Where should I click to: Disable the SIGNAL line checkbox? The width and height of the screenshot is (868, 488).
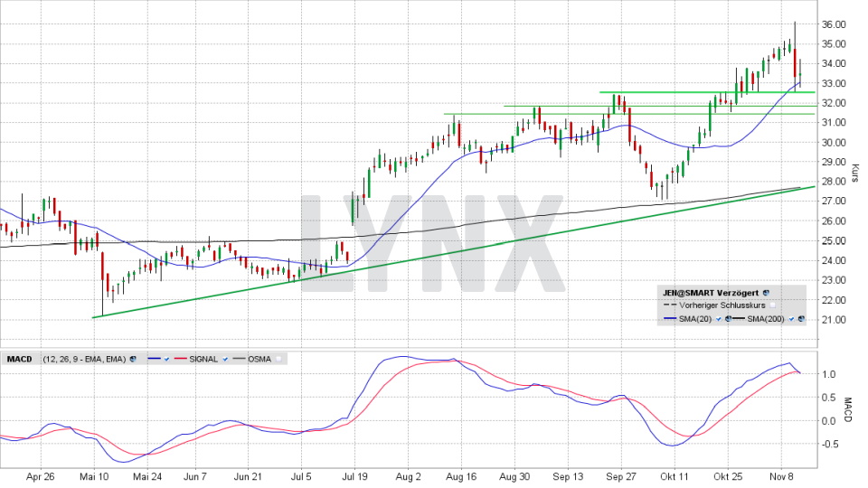(223, 359)
